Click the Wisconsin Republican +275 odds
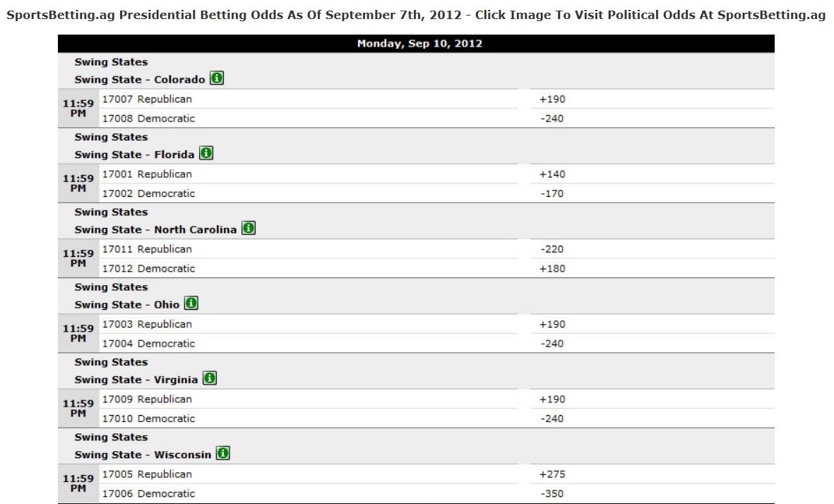 pyautogui.click(x=552, y=474)
